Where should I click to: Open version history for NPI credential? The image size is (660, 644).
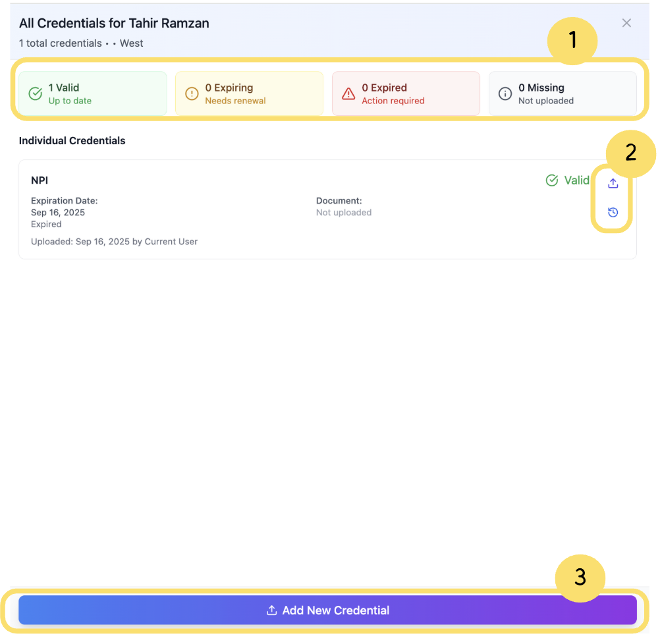click(613, 212)
